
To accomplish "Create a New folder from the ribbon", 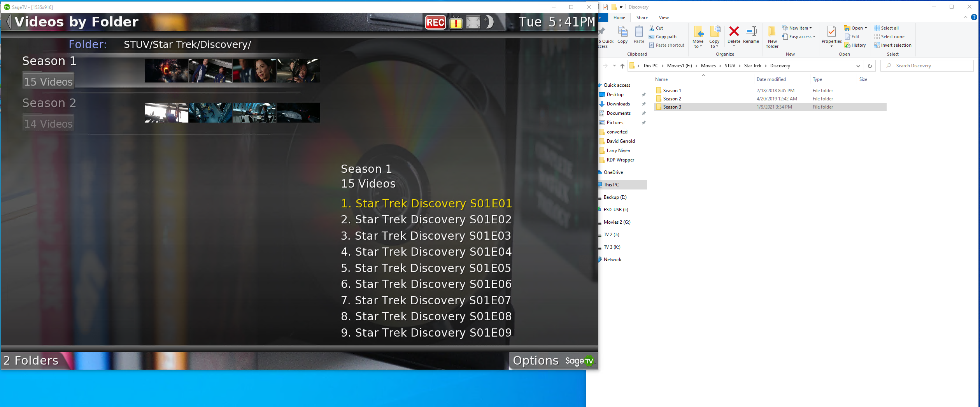I will point(772,37).
